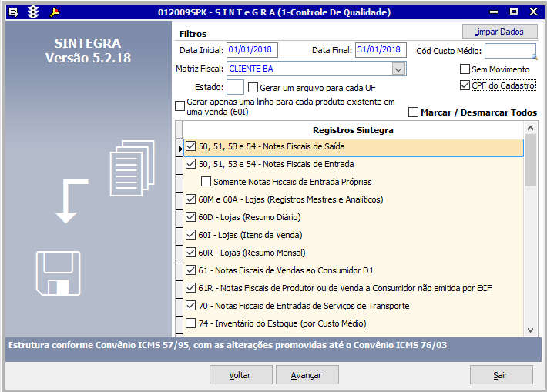The width and height of the screenshot is (547, 392).
Task: Uncheck CPF do Cadastro checkbox
Action: (x=465, y=85)
